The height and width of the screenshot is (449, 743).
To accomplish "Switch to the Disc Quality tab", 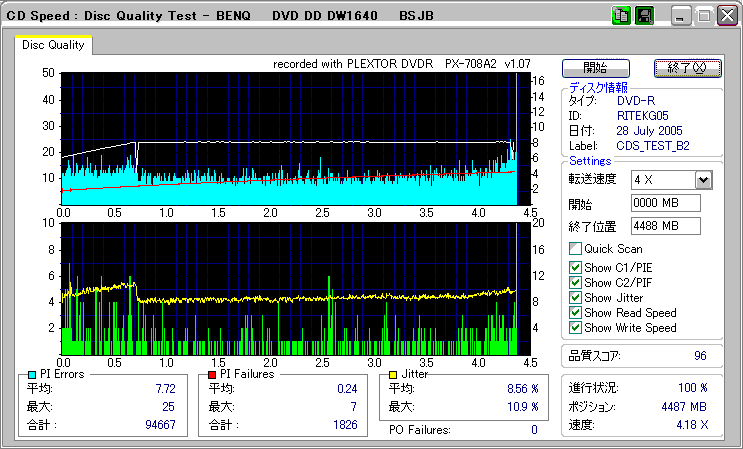I will (54, 45).
